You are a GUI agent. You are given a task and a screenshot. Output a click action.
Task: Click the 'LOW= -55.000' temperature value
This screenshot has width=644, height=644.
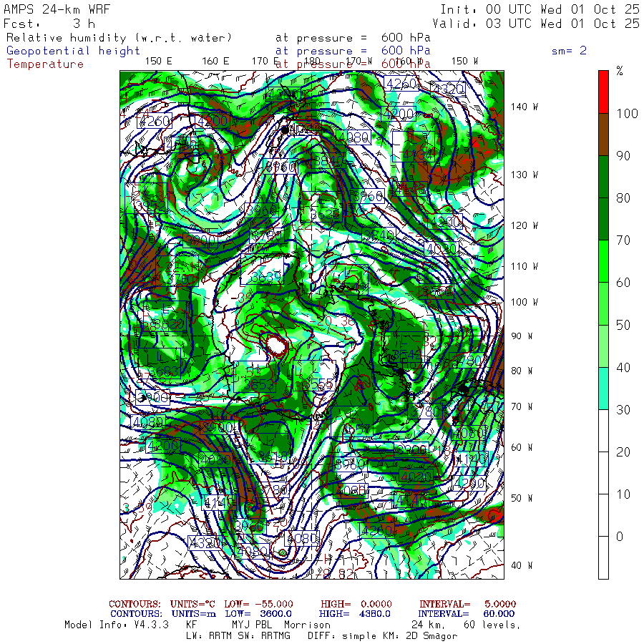coord(258,604)
